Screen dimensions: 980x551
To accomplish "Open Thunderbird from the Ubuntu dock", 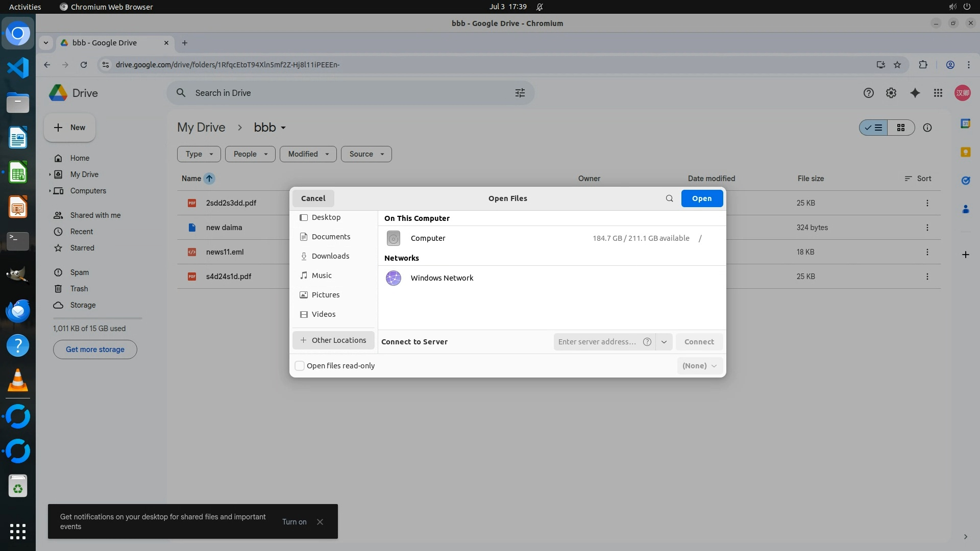I will click(x=18, y=311).
